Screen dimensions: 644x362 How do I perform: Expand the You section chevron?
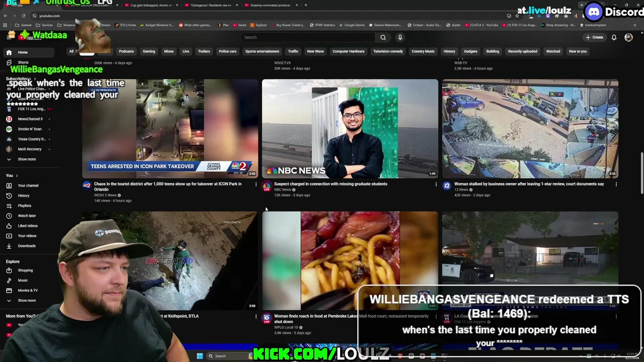tap(17, 175)
